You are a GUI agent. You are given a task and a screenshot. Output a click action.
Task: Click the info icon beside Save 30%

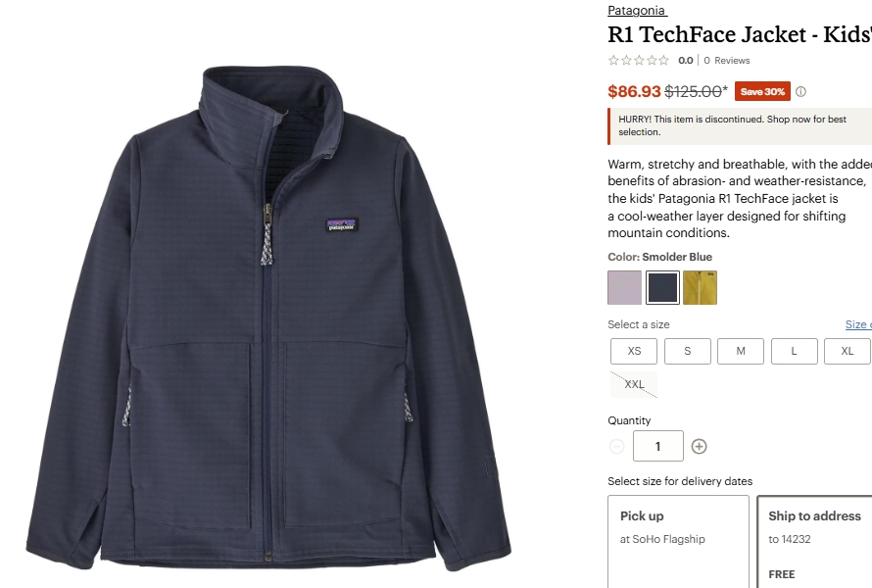point(800,92)
